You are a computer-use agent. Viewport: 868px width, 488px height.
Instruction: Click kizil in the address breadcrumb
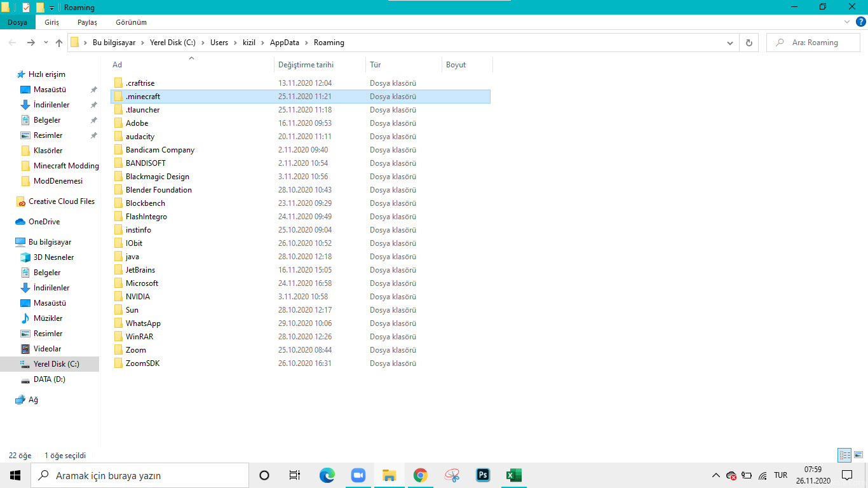point(249,43)
